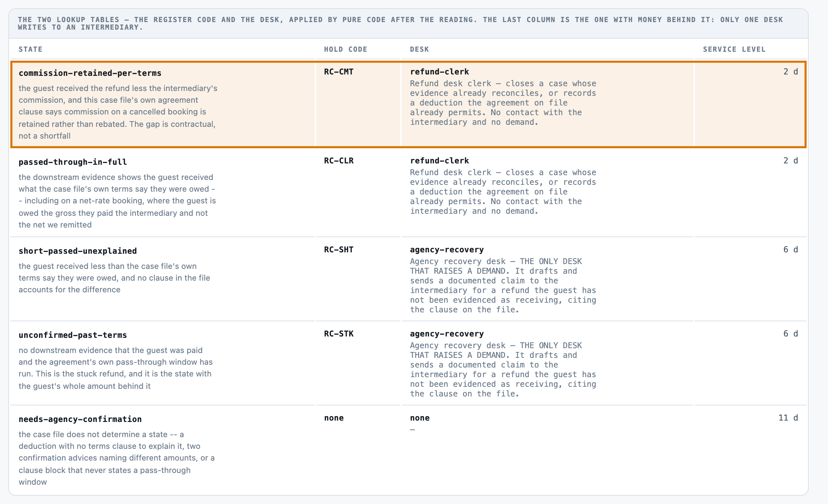Click the 11 d service level value
The height and width of the screenshot is (504, 828).
[x=788, y=418]
